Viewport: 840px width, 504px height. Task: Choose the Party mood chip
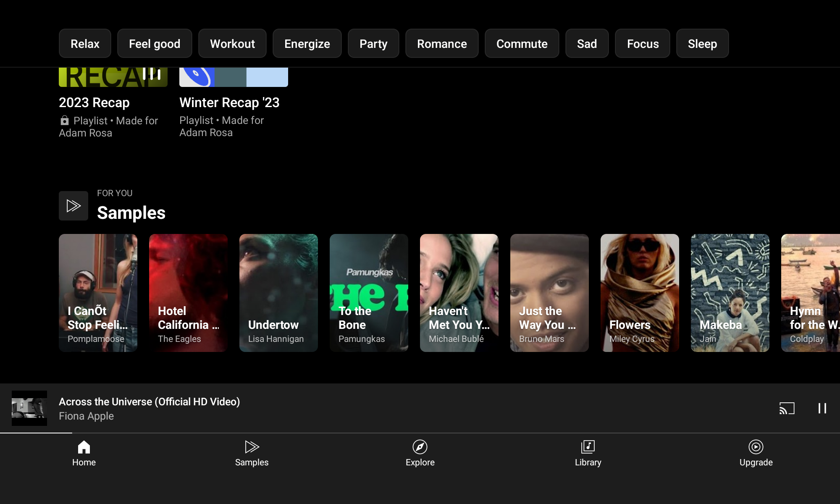tap(373, 44)
